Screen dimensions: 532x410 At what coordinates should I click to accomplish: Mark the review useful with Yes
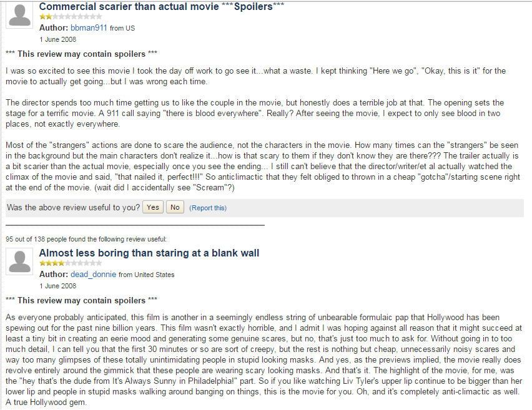point(153,207)
